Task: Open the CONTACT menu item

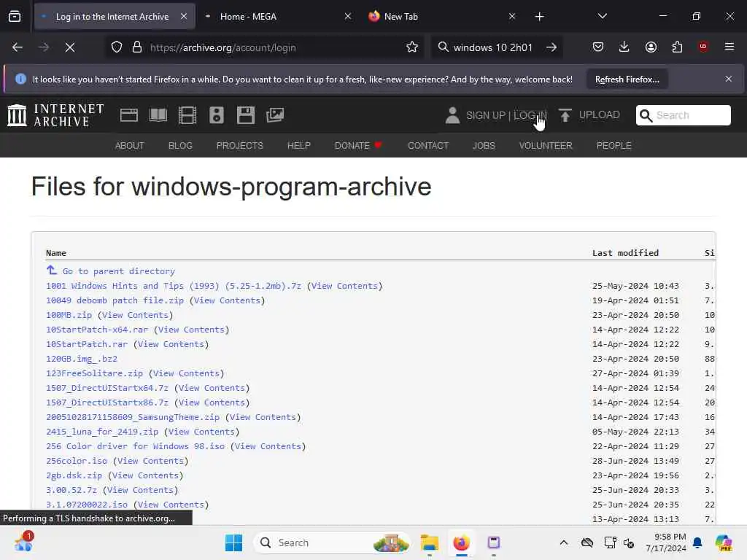Action: [x=427, y=146]
